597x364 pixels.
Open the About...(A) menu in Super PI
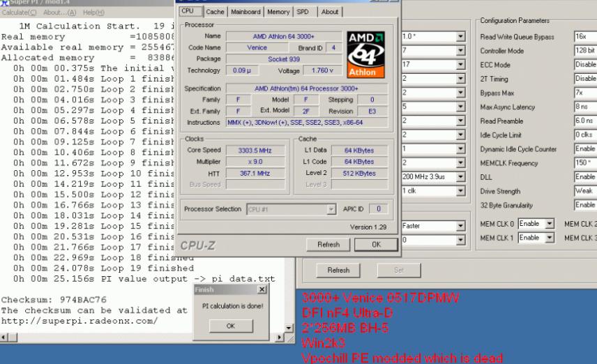pyautogui.click(x=60, y=13)
